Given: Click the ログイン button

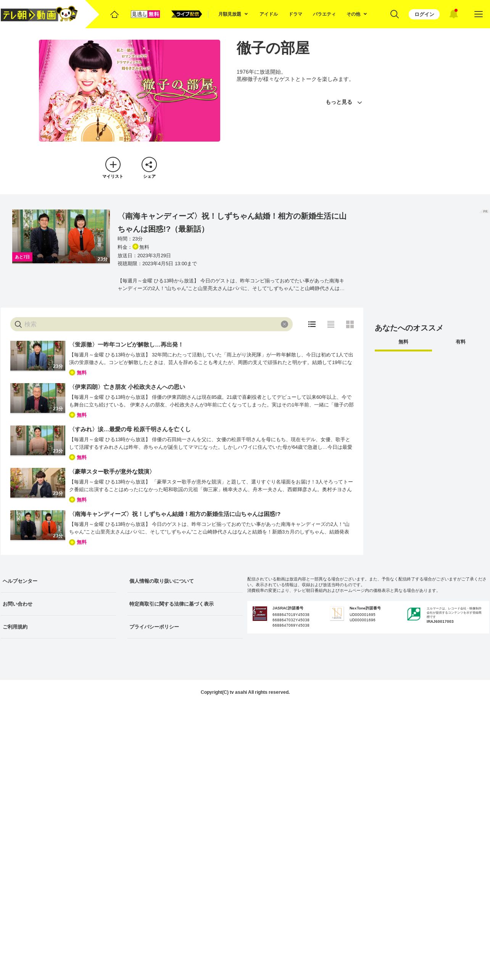Looking at the screenshot, I should point(424,14).
